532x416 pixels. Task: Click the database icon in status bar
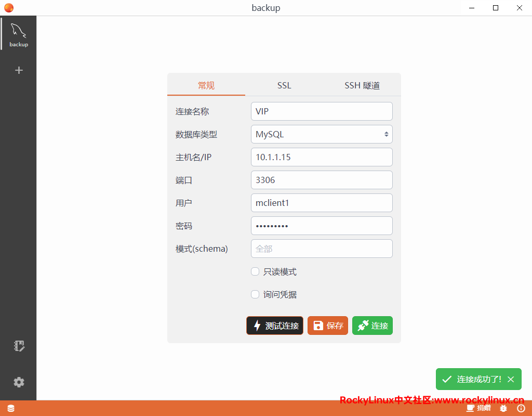(11, 409)
